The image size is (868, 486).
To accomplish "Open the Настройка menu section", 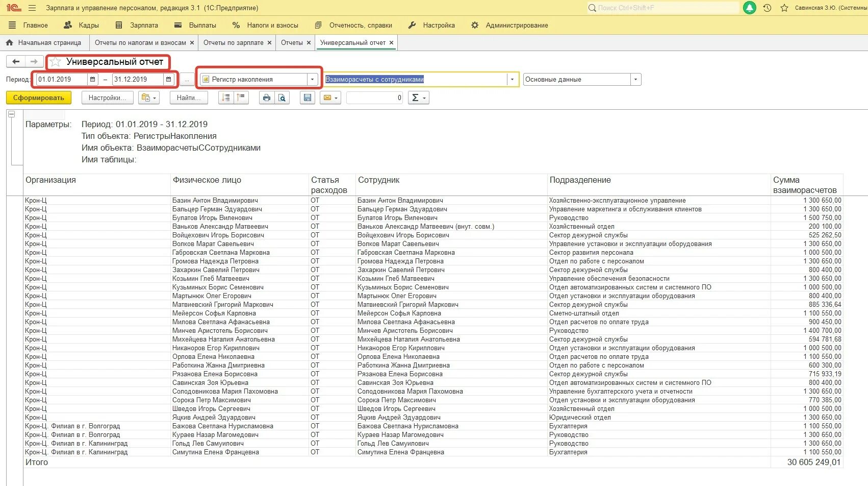I will [431, 25].
